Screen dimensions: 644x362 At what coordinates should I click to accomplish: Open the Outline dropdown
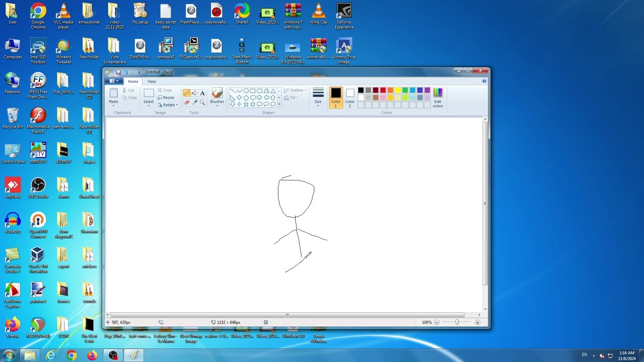(x=295, y=90)
